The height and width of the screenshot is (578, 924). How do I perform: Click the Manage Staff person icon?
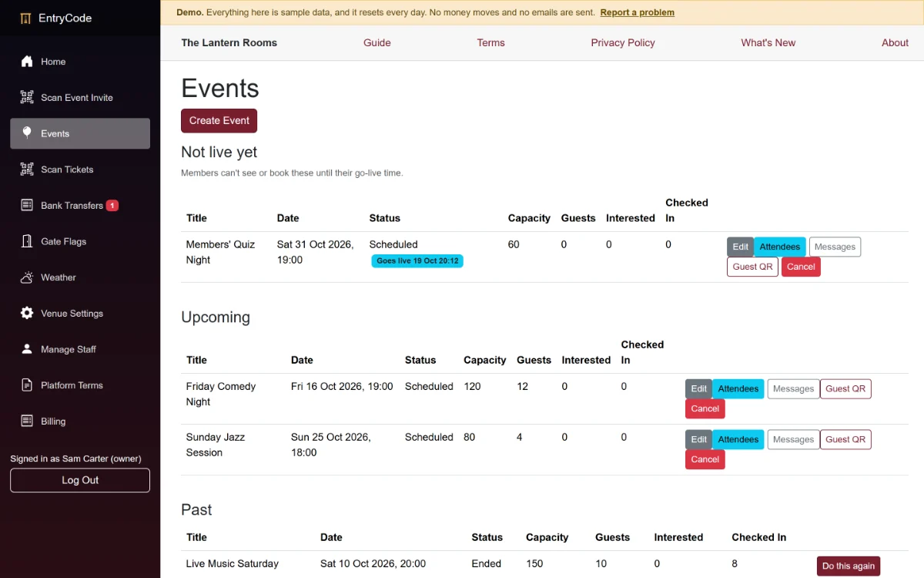click(27, 349)
